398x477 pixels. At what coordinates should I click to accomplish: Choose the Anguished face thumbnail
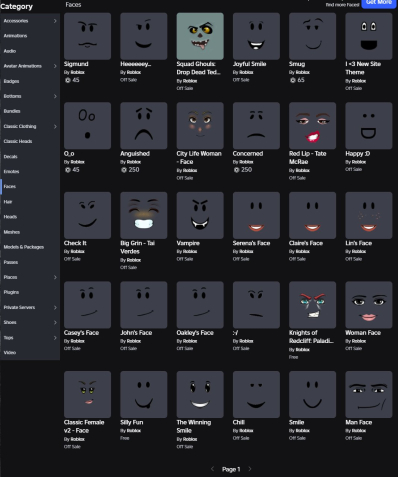click(144, 126)
